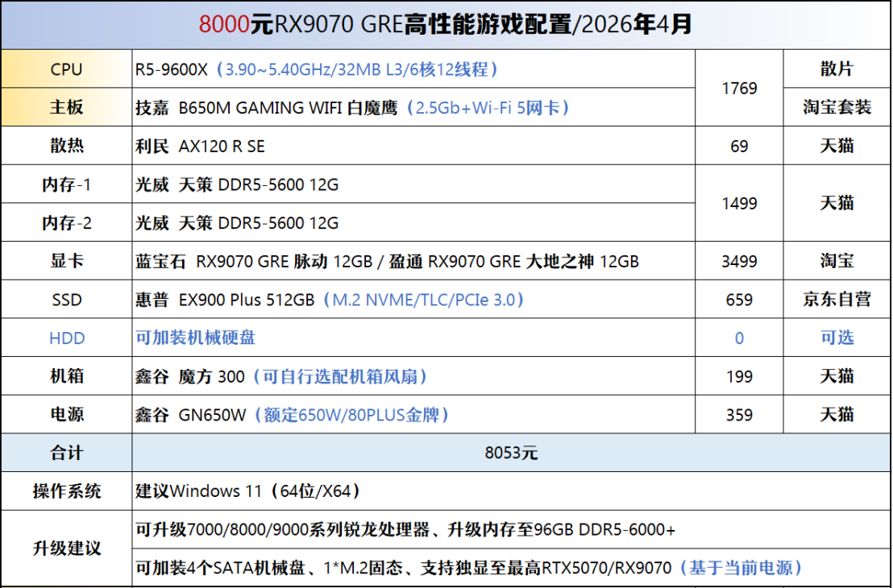This screenshot has height=588, width=893.
Task: Click the 鑫谷 魔方 300 case cell
Action: [413, 375]
